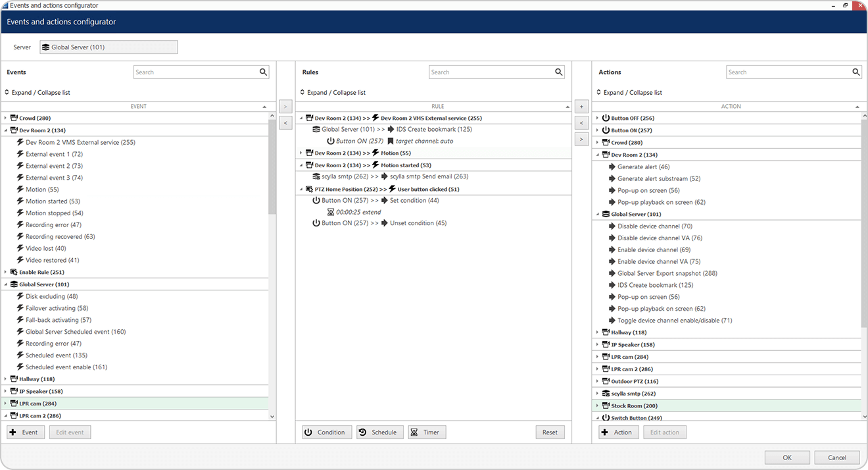Toggle Expand / Collapse list in Rules panel
The width and height of the screenshot is (868, 470).
point(333,93)
